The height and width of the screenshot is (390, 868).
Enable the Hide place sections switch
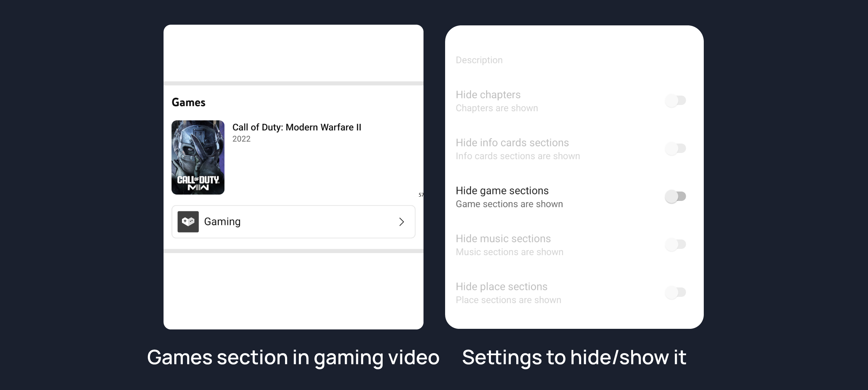tap(675, 292)
